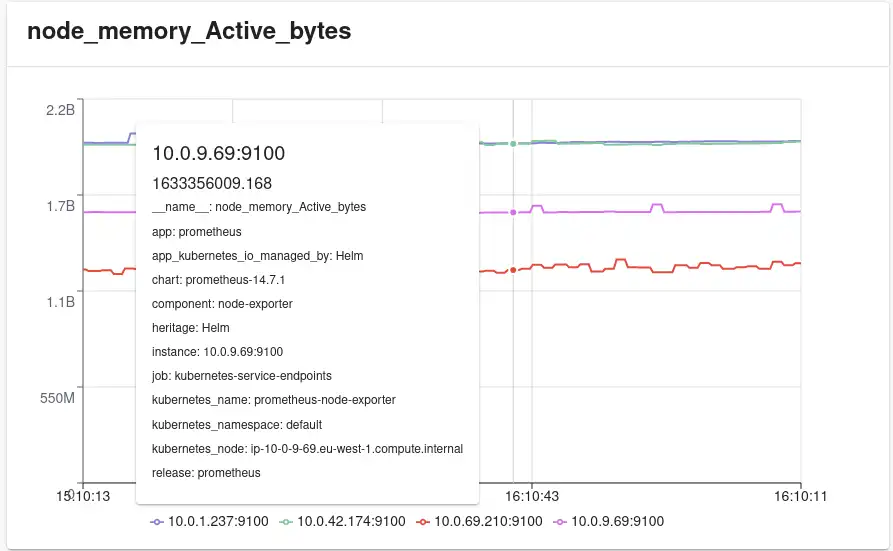Select the highlighted purple data point on chart
This screenshot has width=893, height=551.
(x=513, y=212)
